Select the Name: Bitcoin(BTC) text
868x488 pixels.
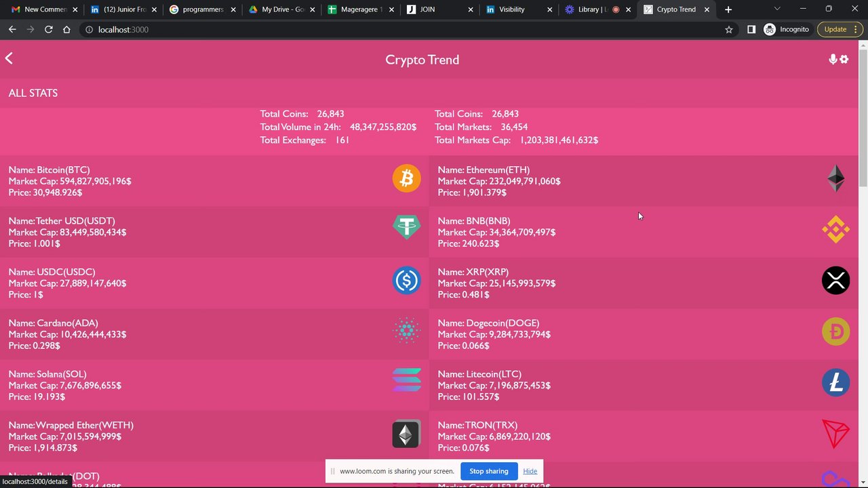tap(49, 170)
